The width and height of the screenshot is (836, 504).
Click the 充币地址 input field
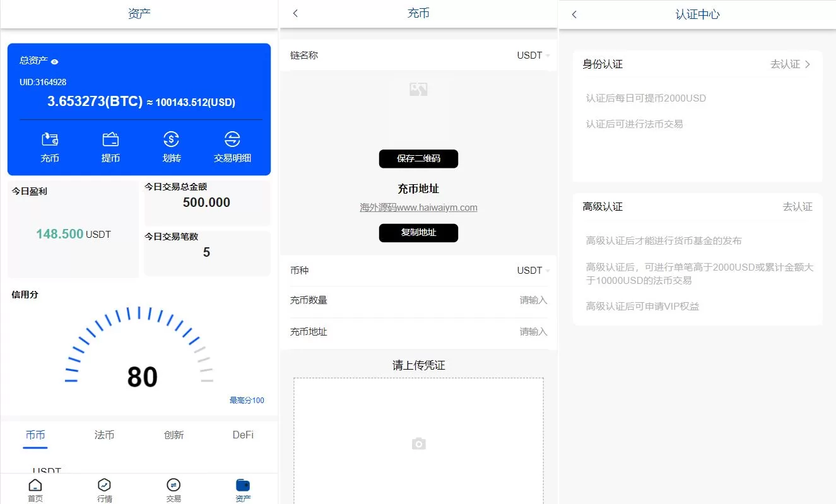point(418,332)
